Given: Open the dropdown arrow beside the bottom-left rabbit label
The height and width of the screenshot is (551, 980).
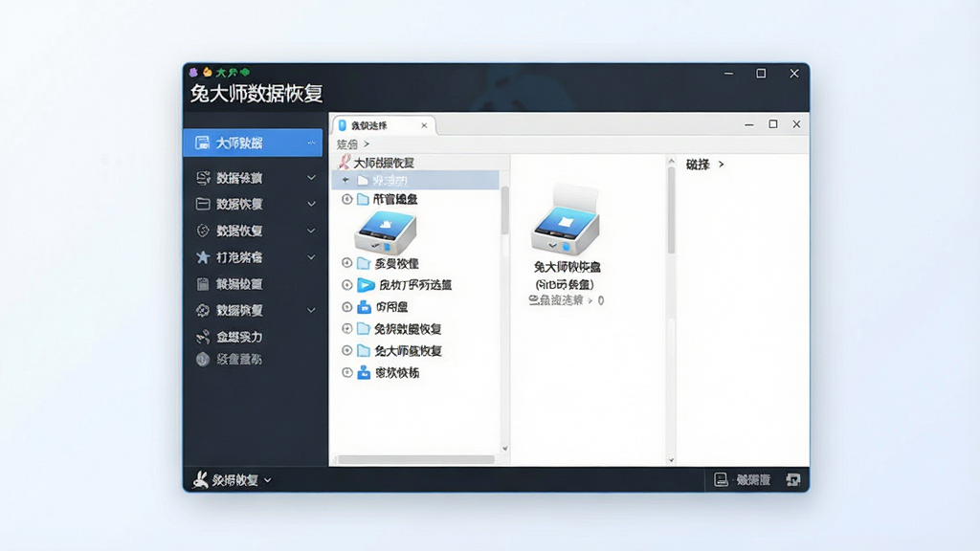Looking at the screenshot, I should pos(268,480).
